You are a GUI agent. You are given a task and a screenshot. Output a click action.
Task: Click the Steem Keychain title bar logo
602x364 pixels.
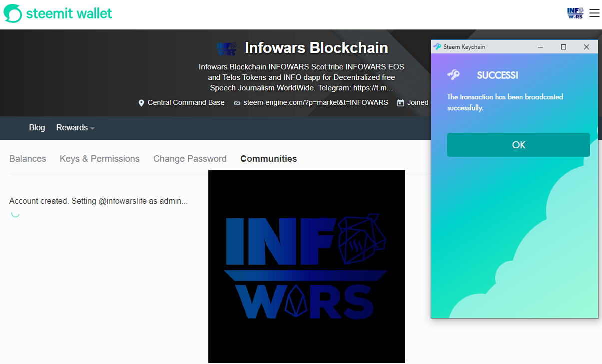tap(437, 46)
